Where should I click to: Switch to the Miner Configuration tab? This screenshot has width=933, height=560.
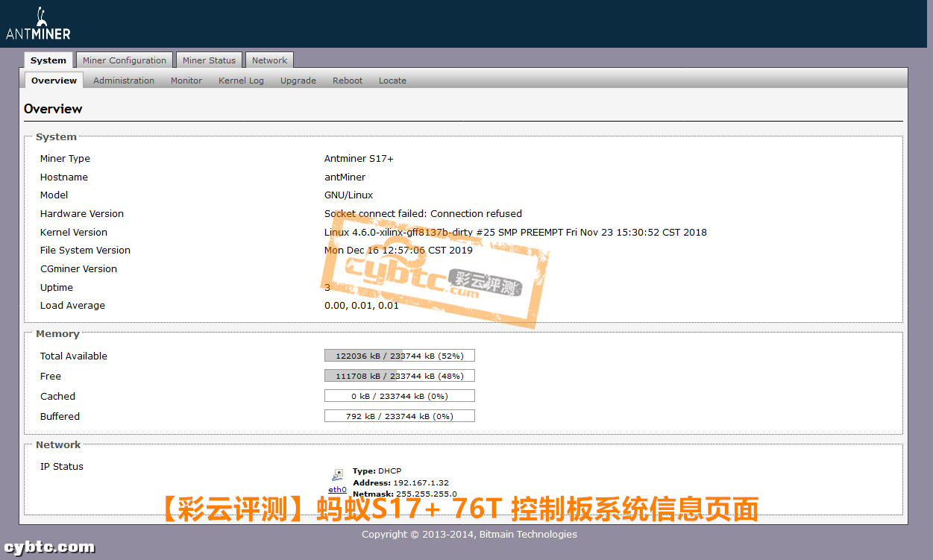124,60
